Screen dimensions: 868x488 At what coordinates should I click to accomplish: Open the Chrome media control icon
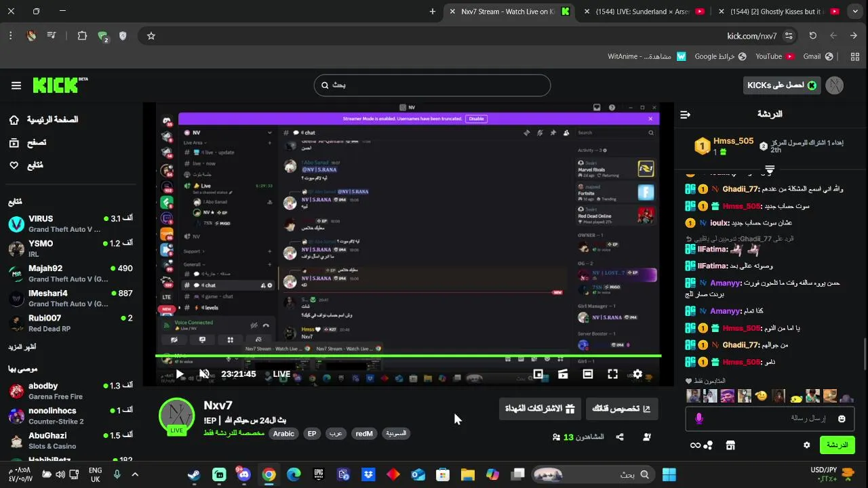click(52, 36)
